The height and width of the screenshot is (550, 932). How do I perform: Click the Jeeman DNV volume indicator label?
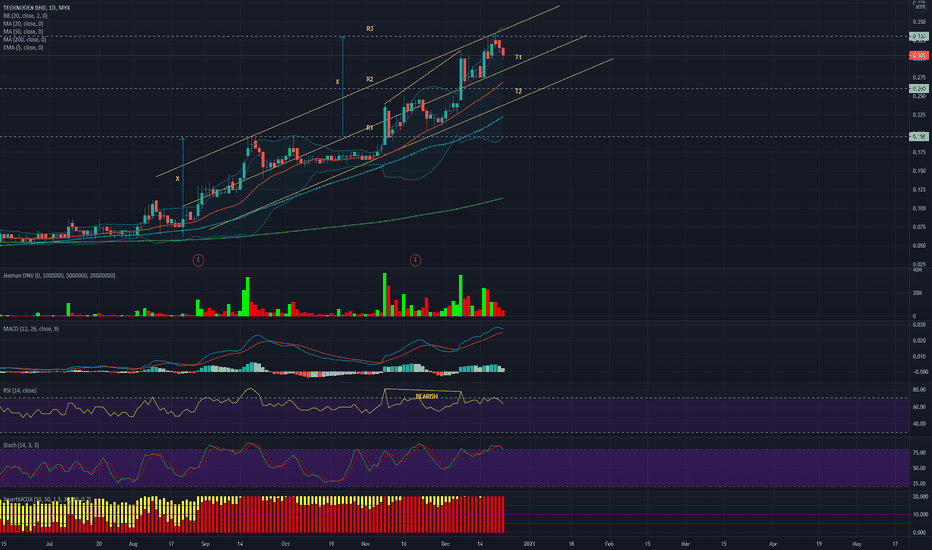tap(59, 276)
